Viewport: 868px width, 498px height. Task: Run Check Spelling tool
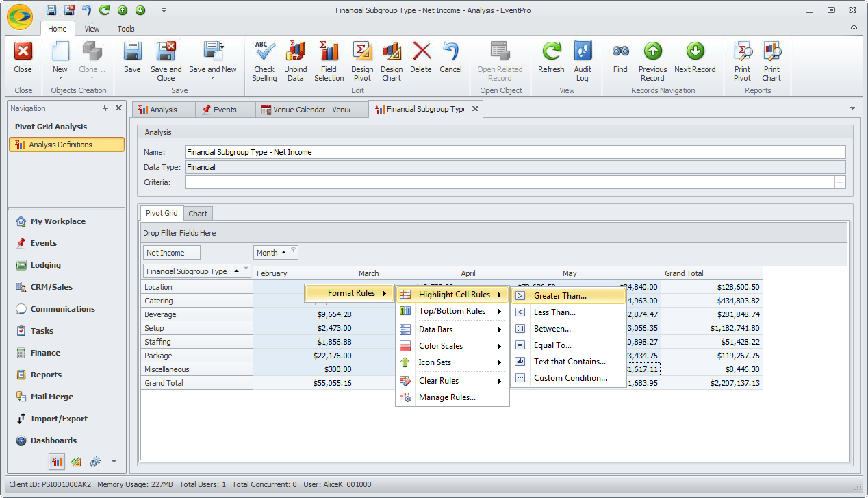[x=264, y=60]
